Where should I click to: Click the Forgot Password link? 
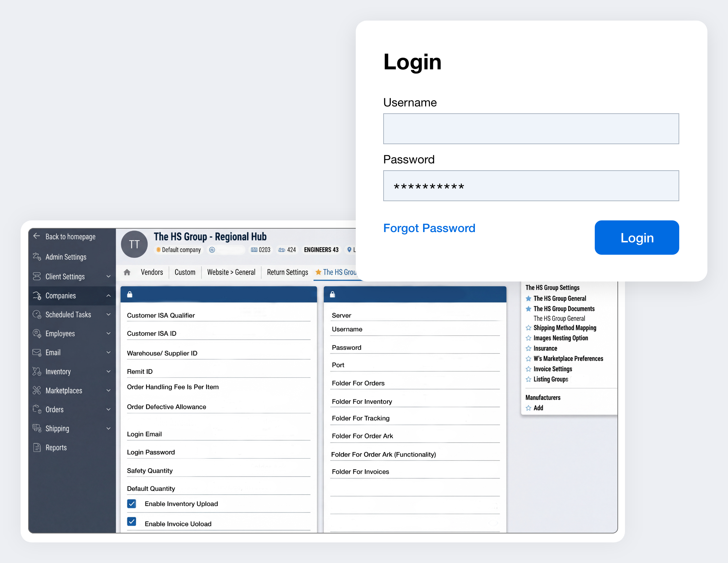click(x=429, y=228)
